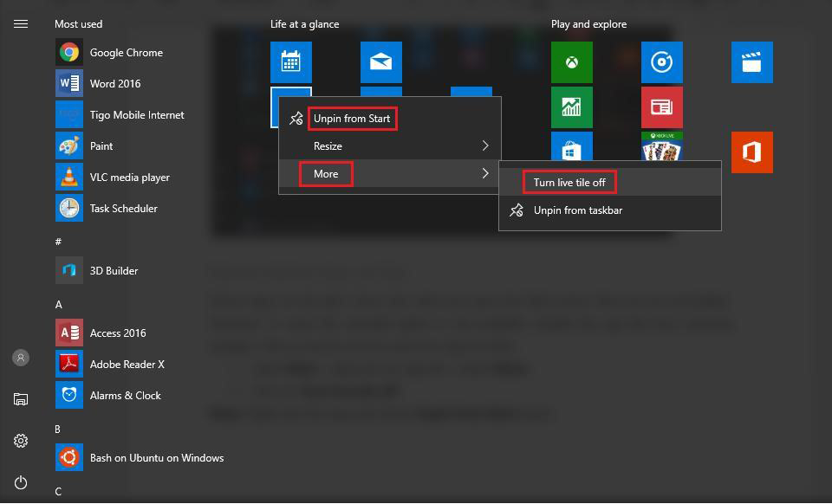Open the Resize submenu
This screenshot has height=504, width=832.
pos(390,145)
